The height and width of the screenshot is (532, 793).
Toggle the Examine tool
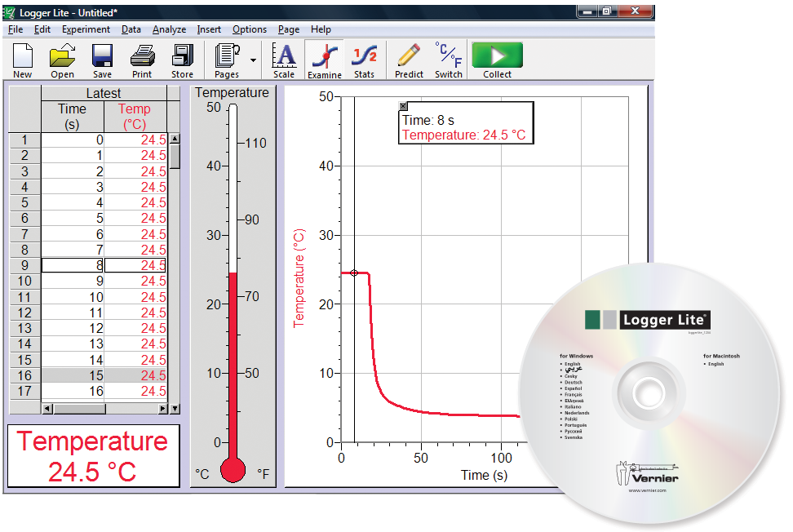click(324, 59)
